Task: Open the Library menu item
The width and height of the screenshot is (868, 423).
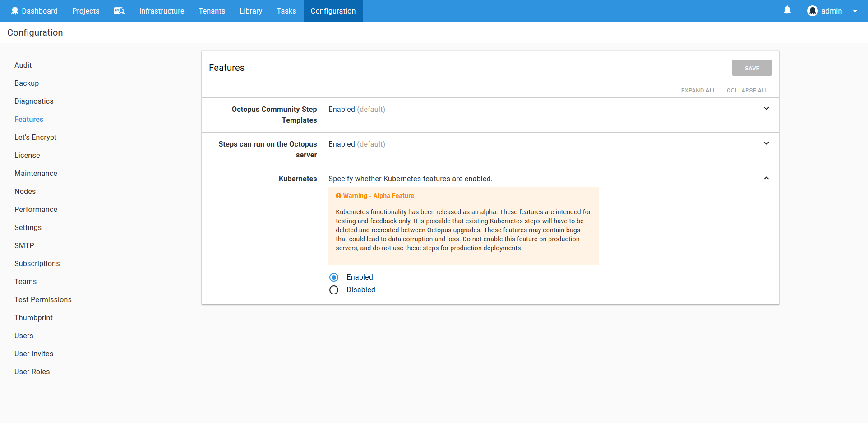Action: (251, 11)
